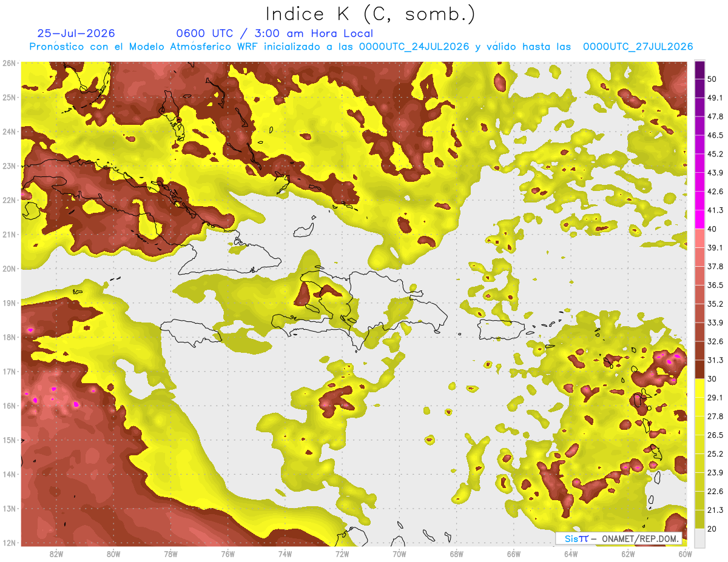Select the '25.2' color scale value
The image size is (728, 562).
tap(715, 453)
